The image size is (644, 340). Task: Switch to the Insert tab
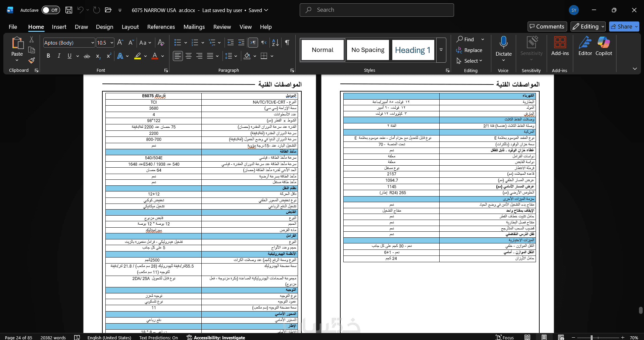tap(59, 27)
